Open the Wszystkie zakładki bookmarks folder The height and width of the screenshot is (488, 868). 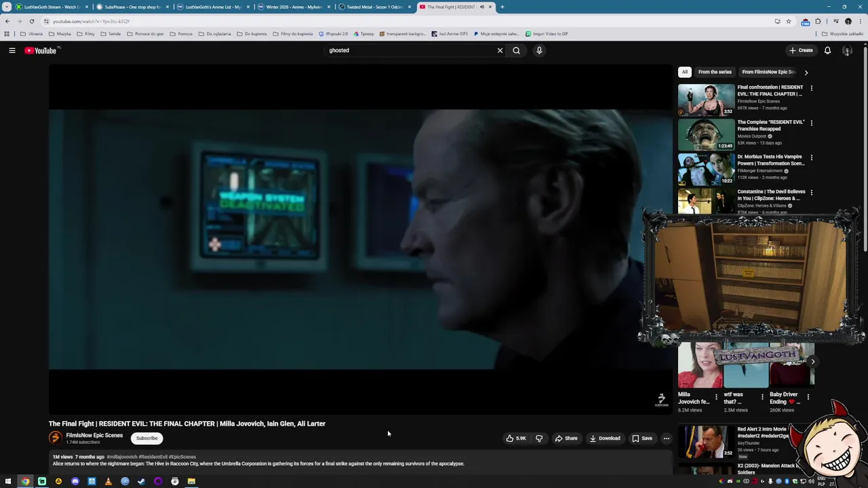click(842, 33)
